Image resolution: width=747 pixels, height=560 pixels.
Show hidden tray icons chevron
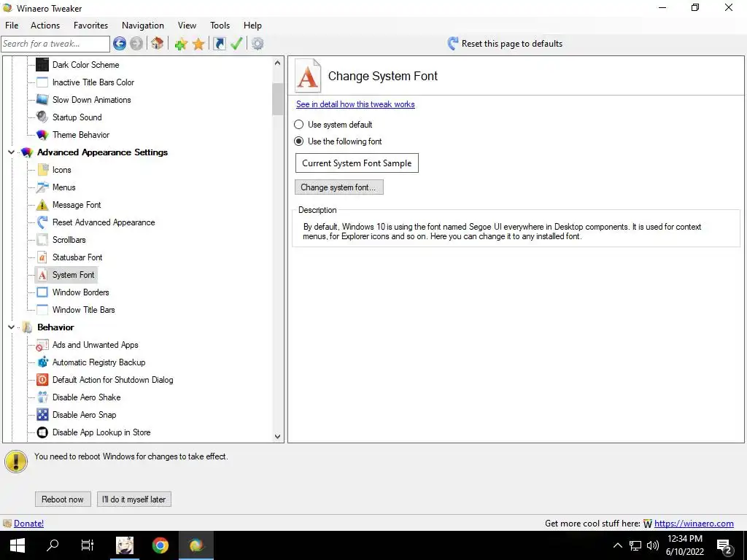617,545
